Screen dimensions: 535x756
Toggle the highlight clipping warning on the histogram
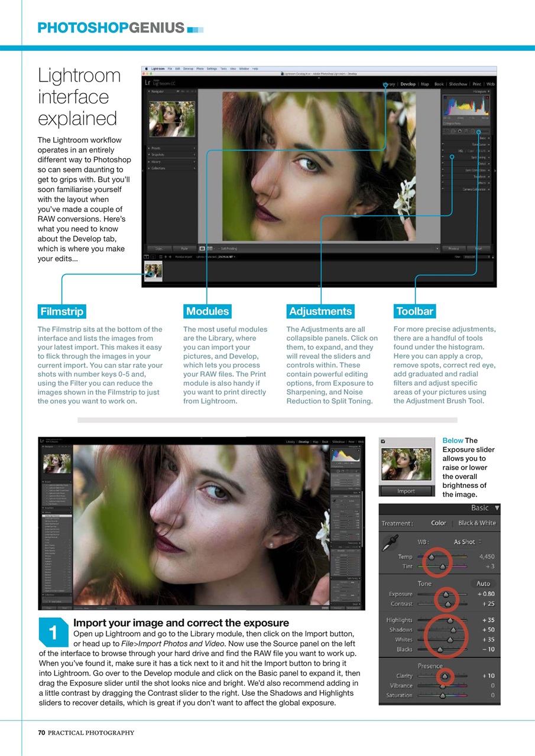pos(487,97)
